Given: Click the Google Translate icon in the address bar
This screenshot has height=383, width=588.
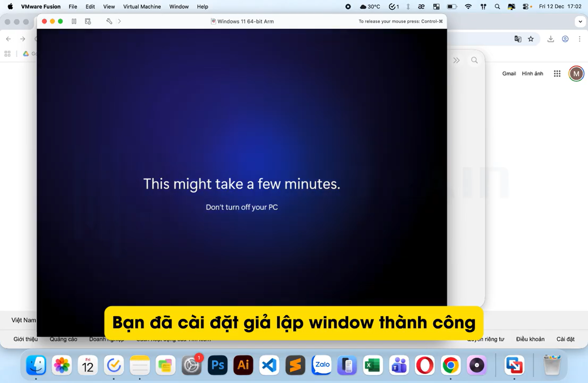Looking at the screenshot, I should (x=518, y=39).
